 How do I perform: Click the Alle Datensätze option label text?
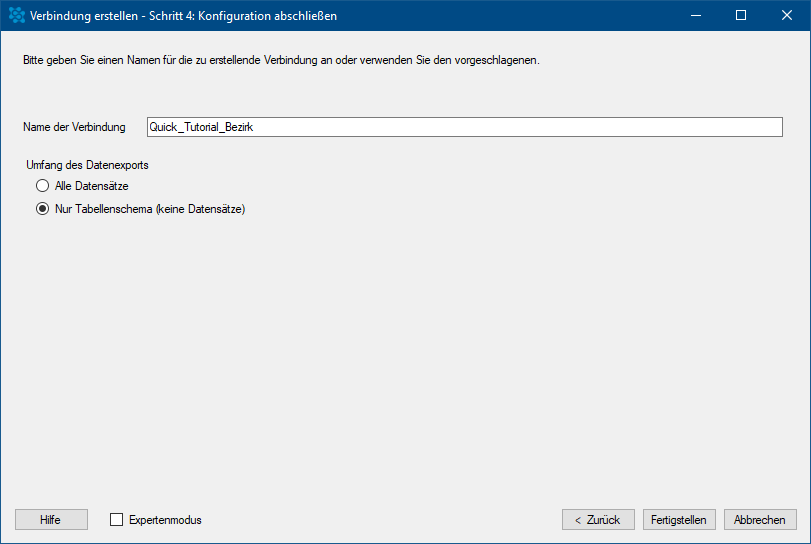click(92, 186)
